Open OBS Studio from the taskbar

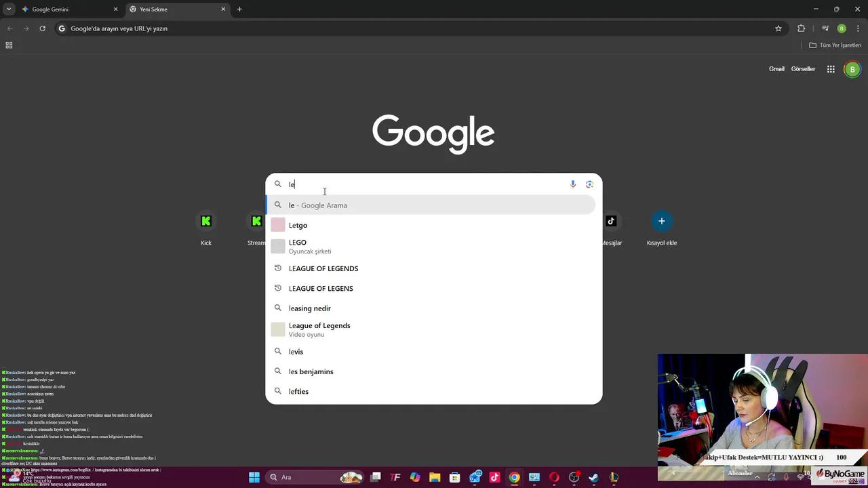pos(574,477)
